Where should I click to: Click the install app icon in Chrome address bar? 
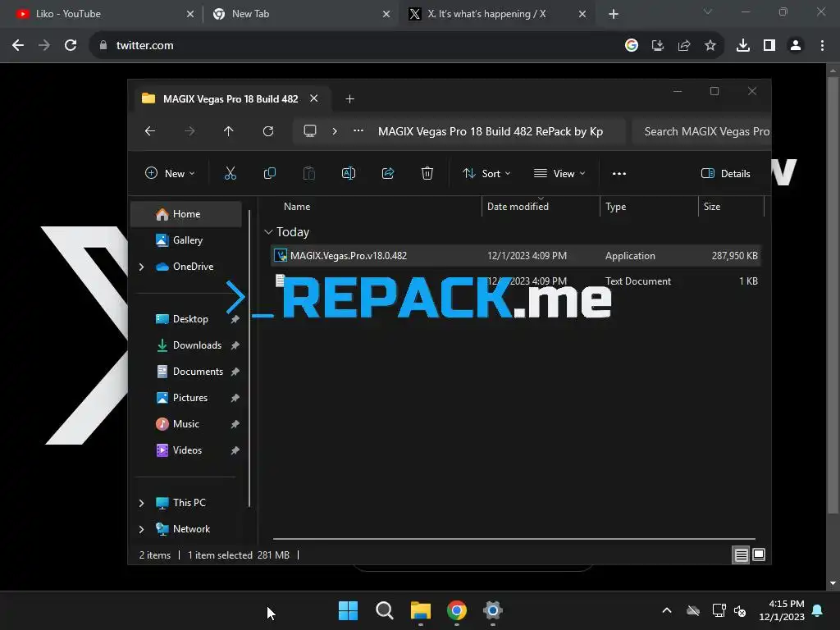tap(657, 46)
